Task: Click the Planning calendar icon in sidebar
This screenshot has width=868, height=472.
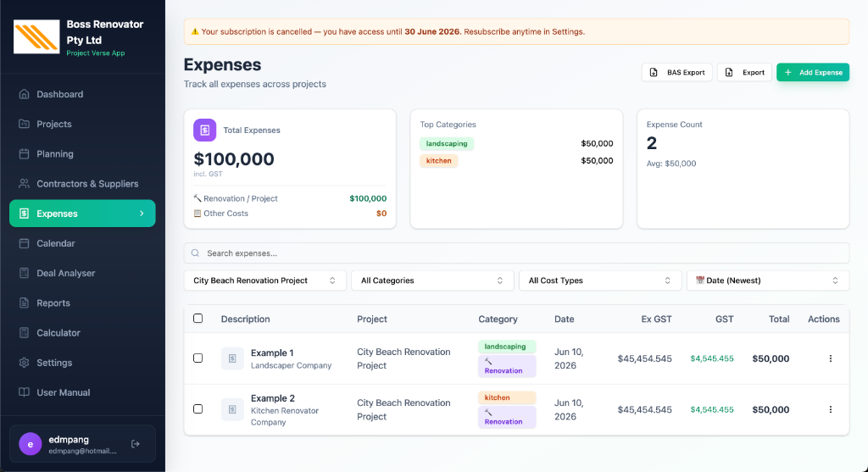Action: pyautogui.click(x=24, y=154)
